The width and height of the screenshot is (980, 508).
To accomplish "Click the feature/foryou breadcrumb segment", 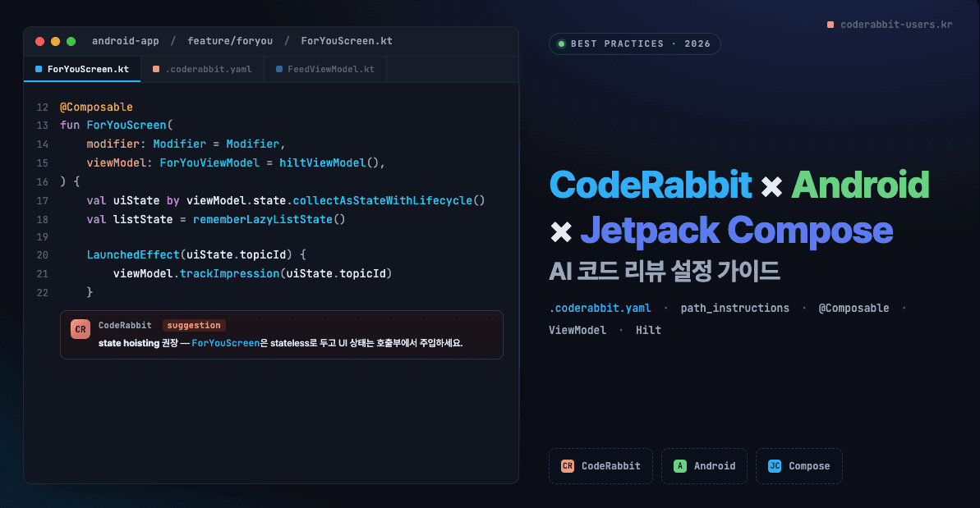I will pyautogui.click(x=230, y=41).
